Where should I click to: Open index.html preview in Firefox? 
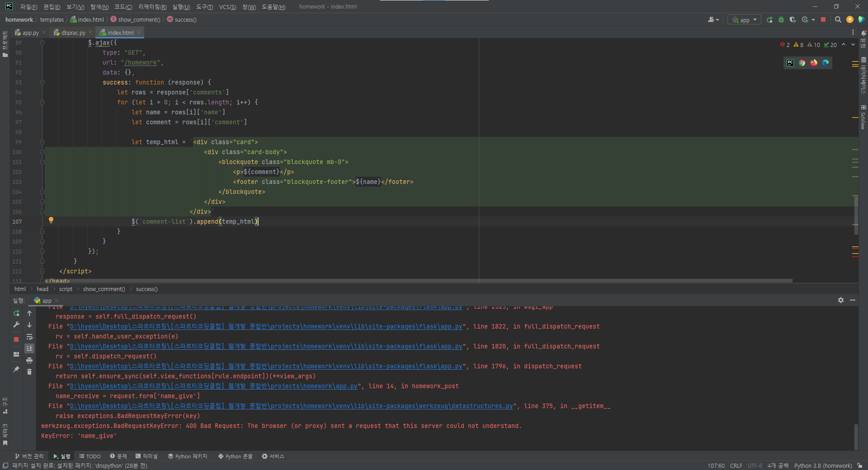coord(814,63)
